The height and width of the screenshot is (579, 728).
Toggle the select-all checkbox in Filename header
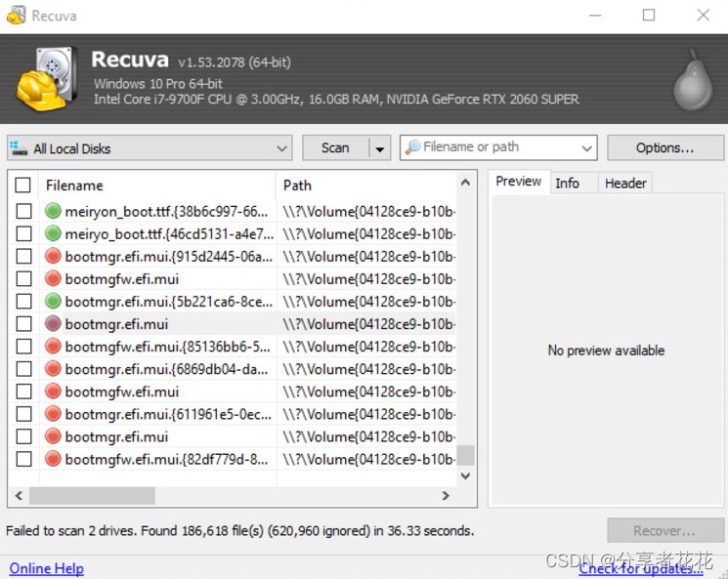coord(22,185)
